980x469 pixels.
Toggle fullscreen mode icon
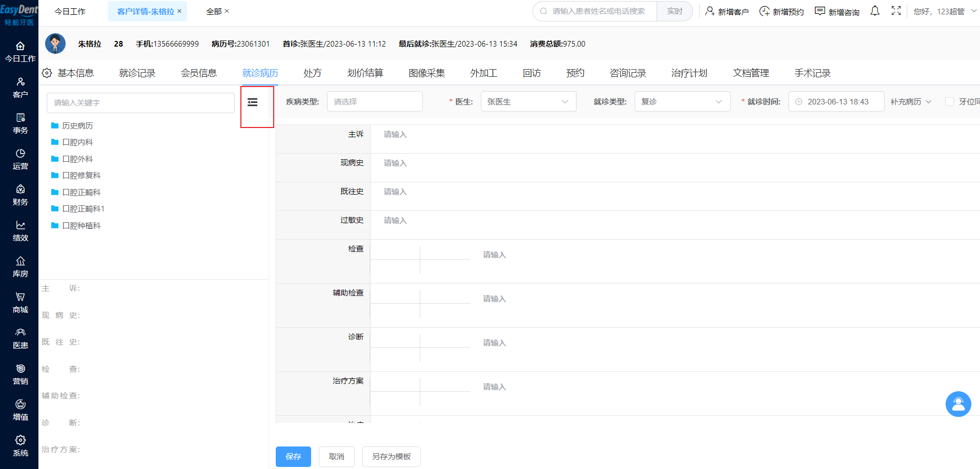[896, 11]
